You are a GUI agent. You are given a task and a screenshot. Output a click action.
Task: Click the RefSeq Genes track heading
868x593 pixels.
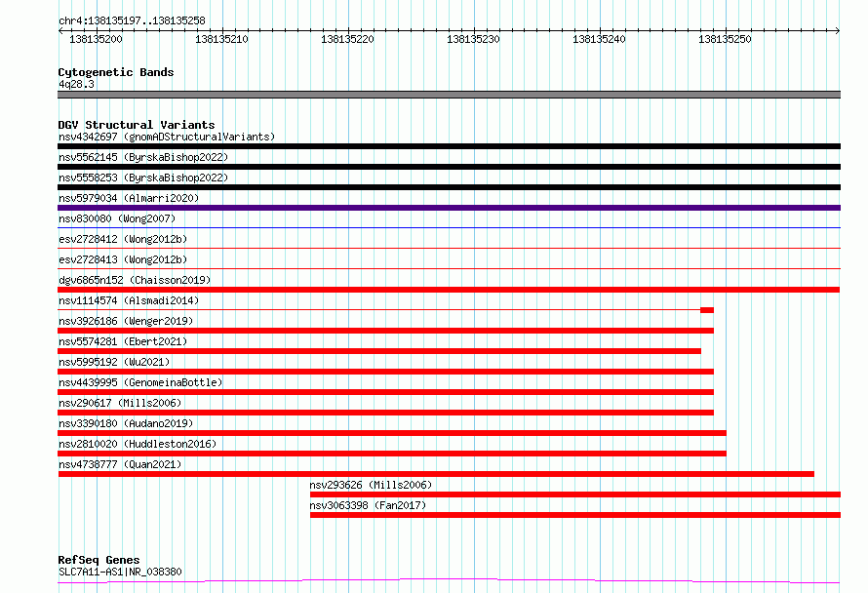pyautogui.click(x=99, y=560)
